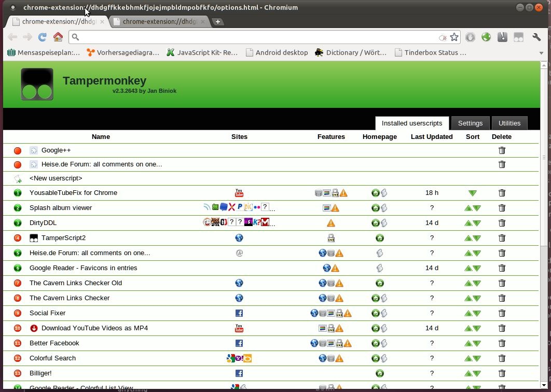Move YousableTubeFix down with sort arrow
The width and height of the screenshot is (551, 392).
(x=473, y=193)
